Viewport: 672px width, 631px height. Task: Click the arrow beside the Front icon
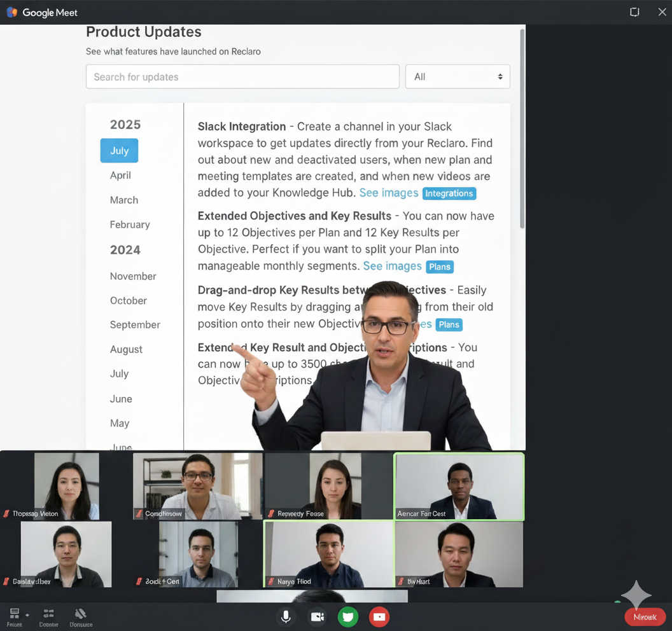27,615
